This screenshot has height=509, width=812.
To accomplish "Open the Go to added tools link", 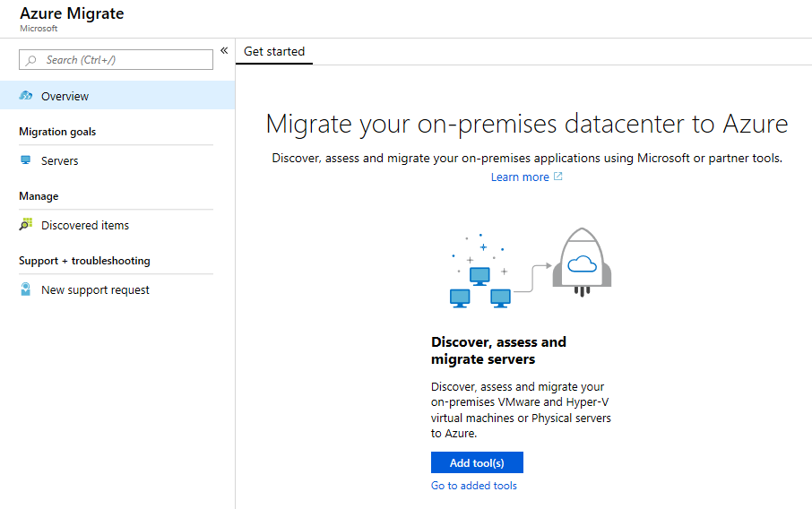I will tap(474, 485).
